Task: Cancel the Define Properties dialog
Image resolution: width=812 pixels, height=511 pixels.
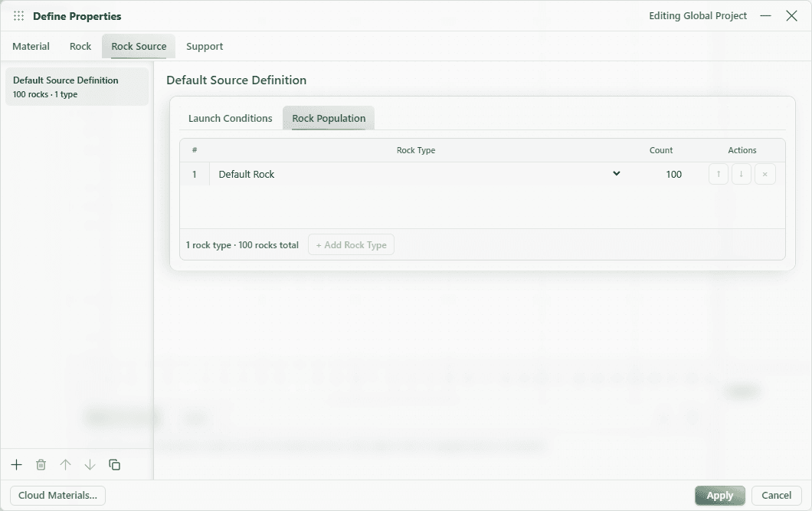Action: coord(776,496)
